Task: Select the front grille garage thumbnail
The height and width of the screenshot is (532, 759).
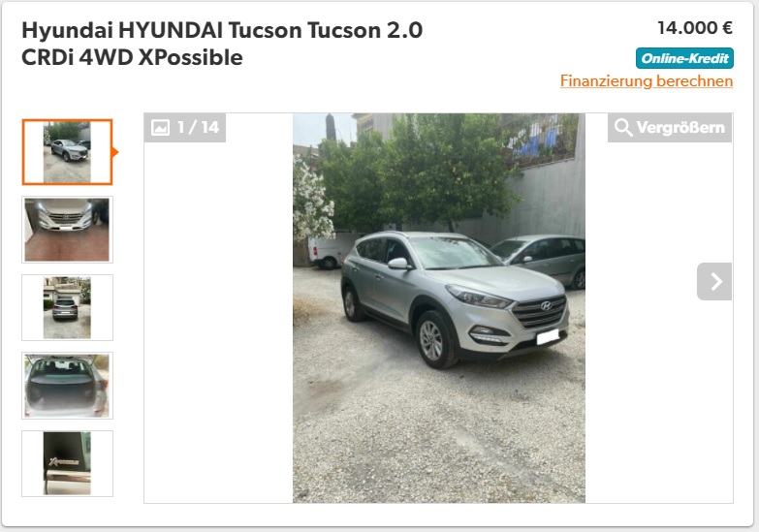Action: point(67,230)
